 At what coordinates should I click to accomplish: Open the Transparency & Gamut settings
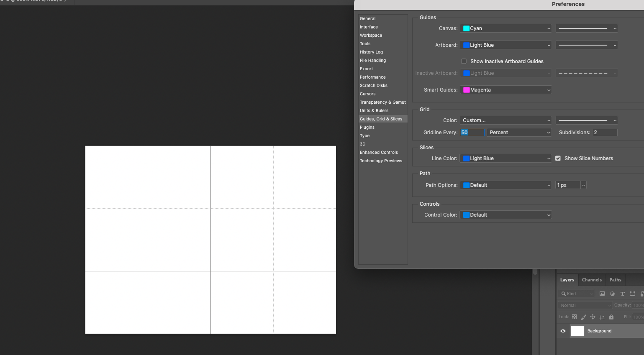pyautogui.click(x=383, y=102)
